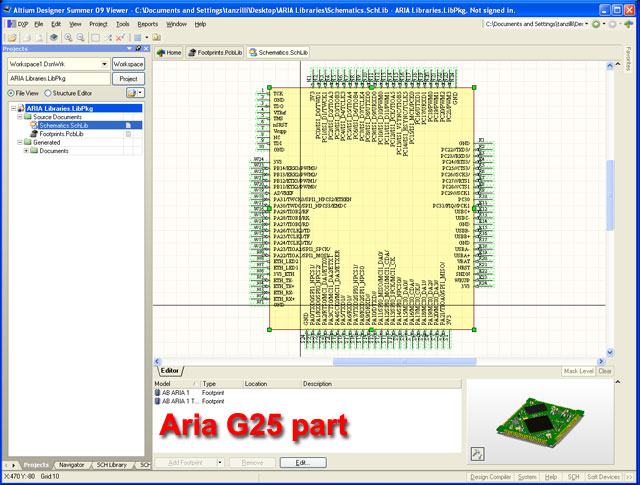Screen dimensions: 640x485
Task: Click the zoom out magnifier icon
Action: click(x=81, y=38)
